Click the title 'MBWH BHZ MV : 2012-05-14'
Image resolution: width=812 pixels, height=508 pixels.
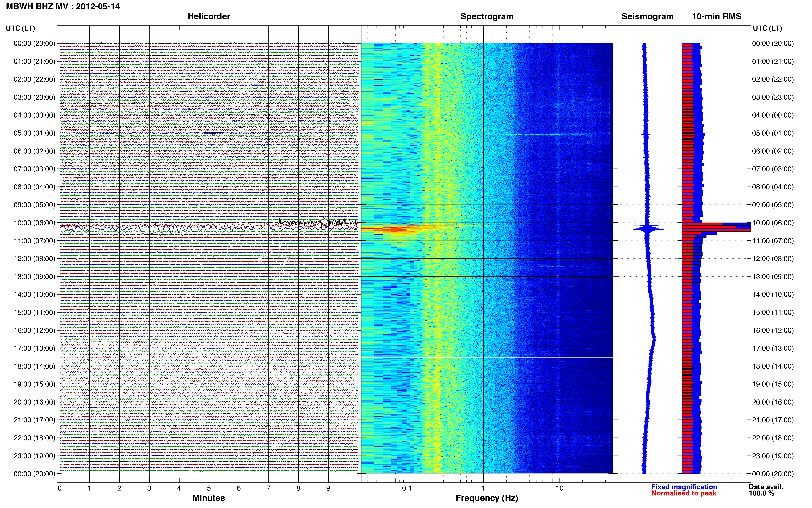click(x=63, y=6)
